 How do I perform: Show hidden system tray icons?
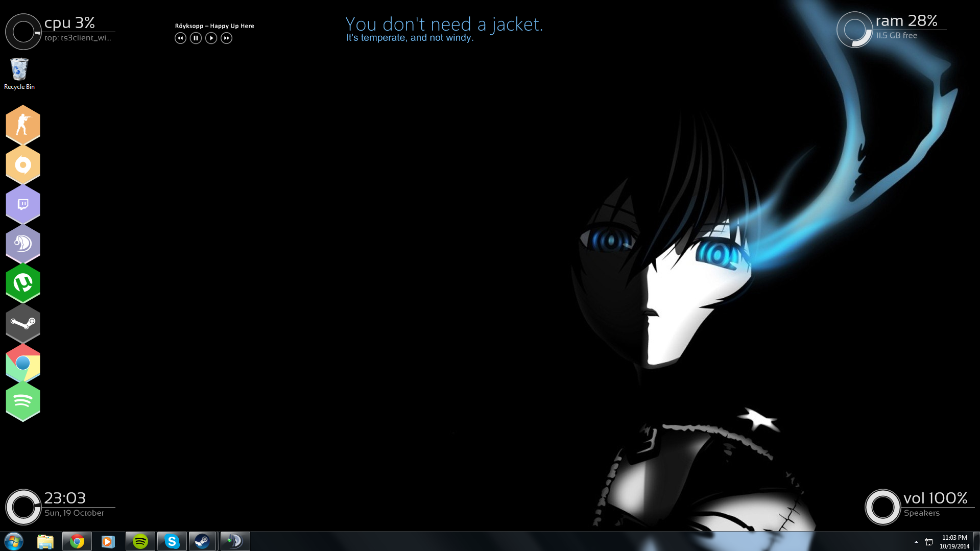[916, 542]
